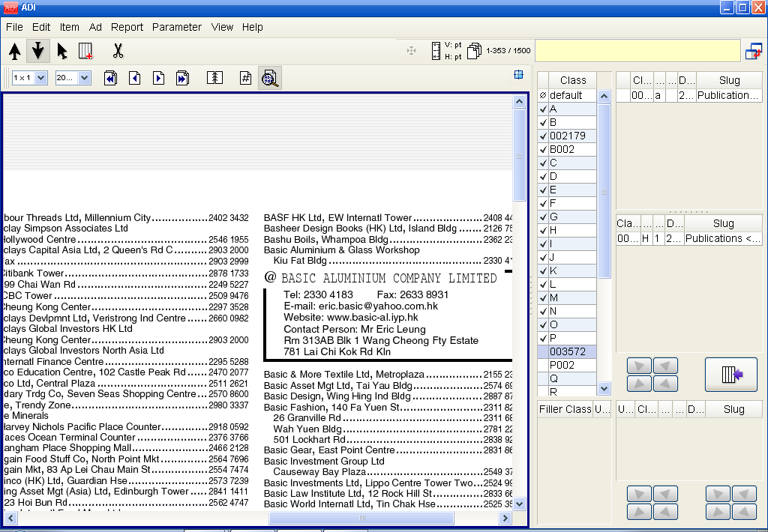This screenshot has width=768, height=532.
Task: Click the crossed-circle icon beside default class
Action: 543,95
